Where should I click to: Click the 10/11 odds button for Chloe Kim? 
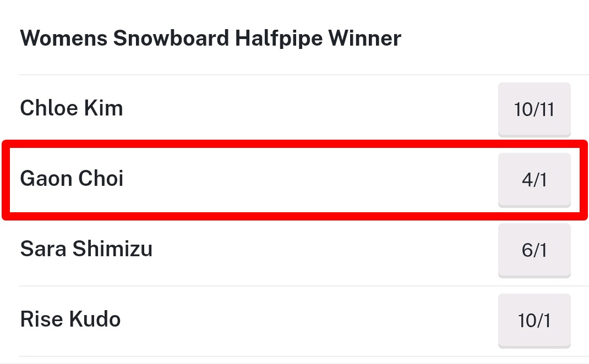pyautogui.click(x=534, y=109)
